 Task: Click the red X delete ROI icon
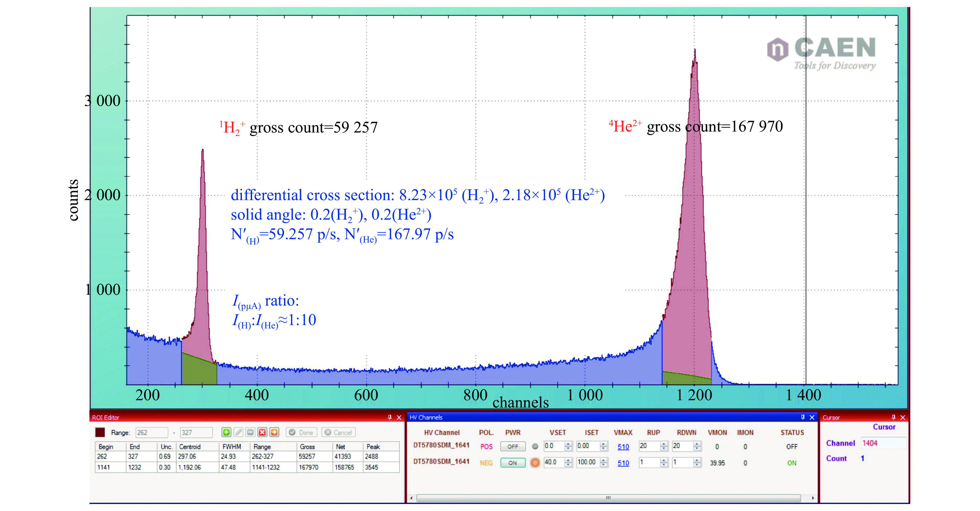[x=262, y=432]
